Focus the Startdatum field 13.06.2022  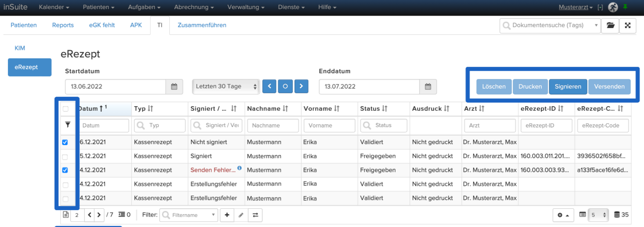point(116,86)
